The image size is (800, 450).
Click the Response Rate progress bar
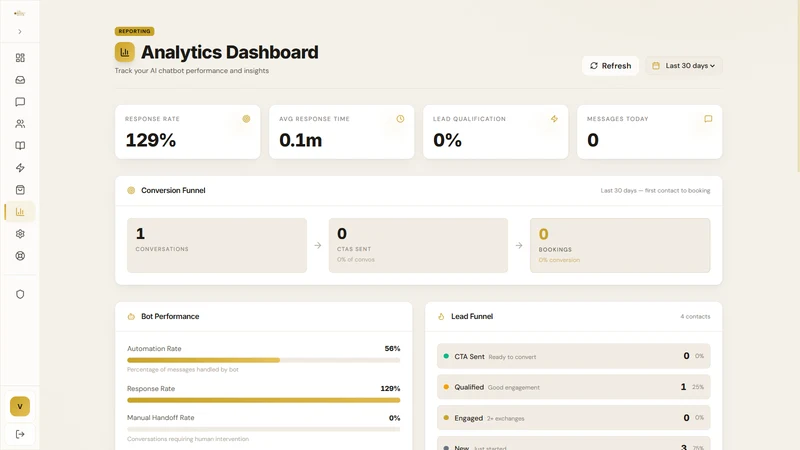coord(263,401)
